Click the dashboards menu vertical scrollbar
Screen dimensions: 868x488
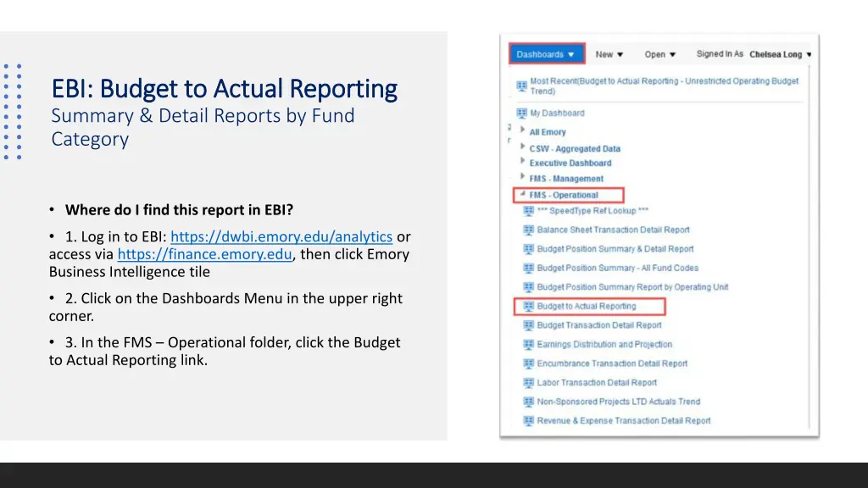[x=810, y=247]
